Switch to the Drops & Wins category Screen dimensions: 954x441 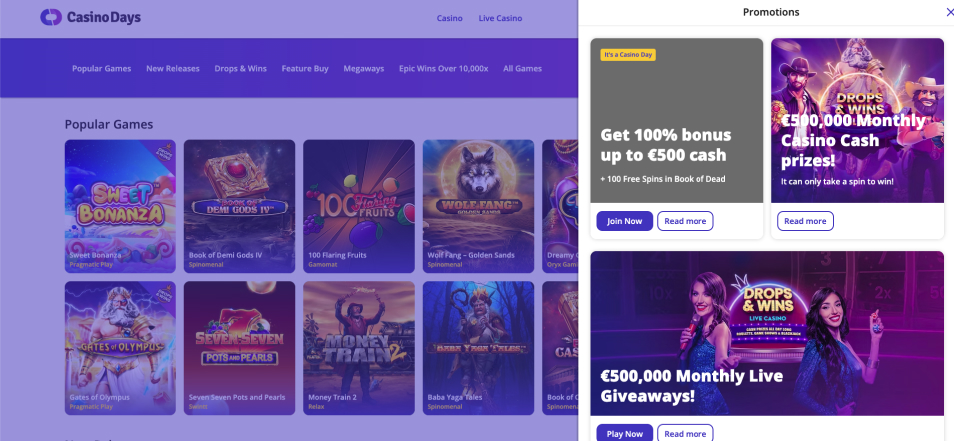[240, 69]
